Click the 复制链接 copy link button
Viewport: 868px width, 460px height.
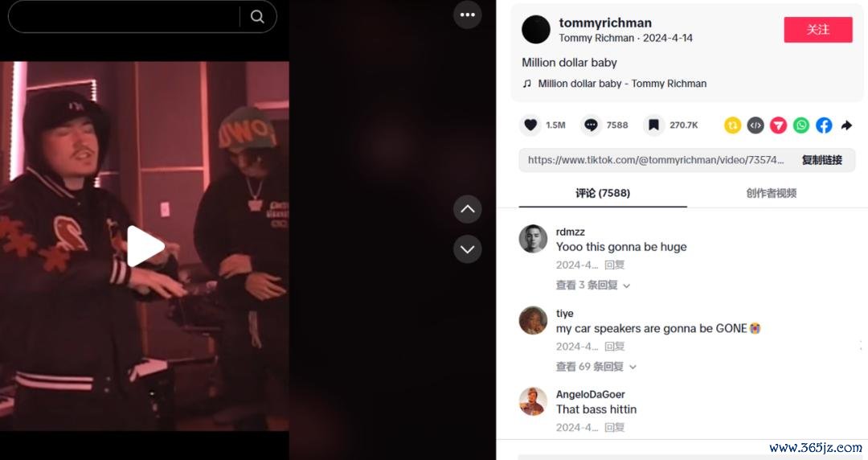822,160
